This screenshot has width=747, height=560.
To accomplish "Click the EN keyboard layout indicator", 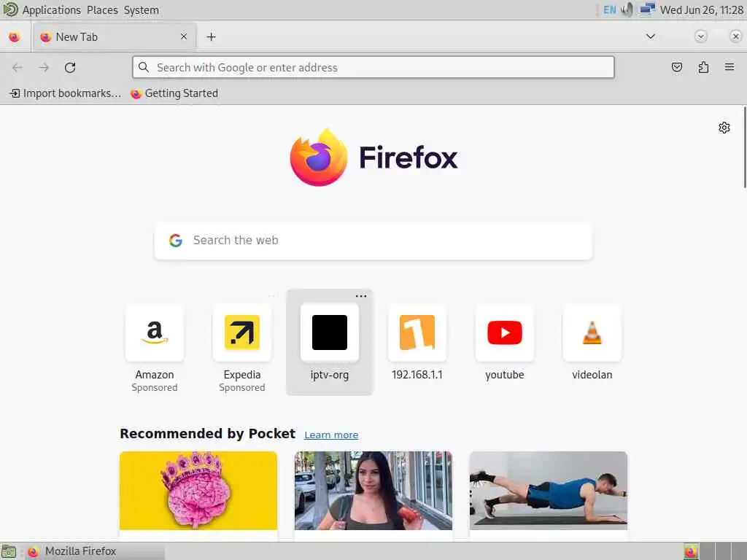I will (x=609, y=9).
